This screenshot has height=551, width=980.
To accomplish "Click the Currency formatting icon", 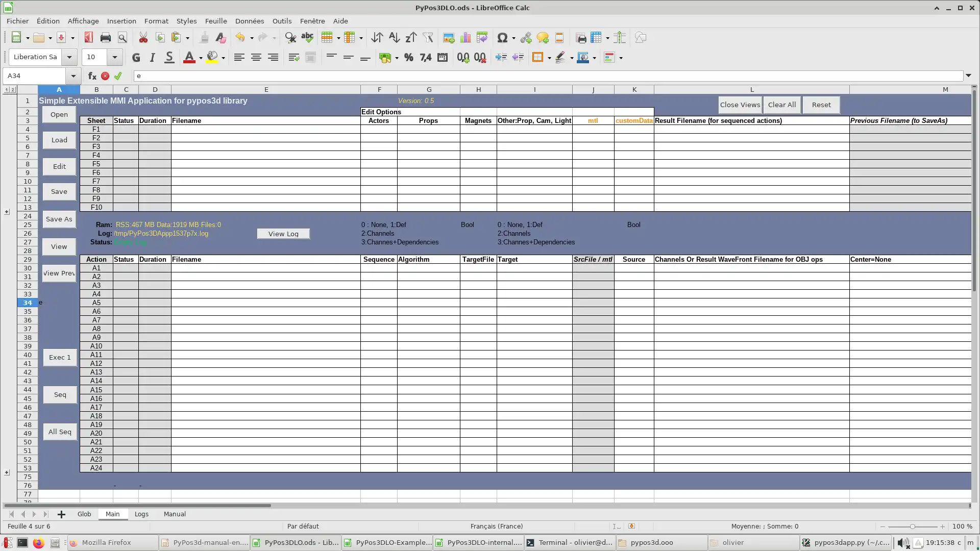I will (x=385, y=57).
